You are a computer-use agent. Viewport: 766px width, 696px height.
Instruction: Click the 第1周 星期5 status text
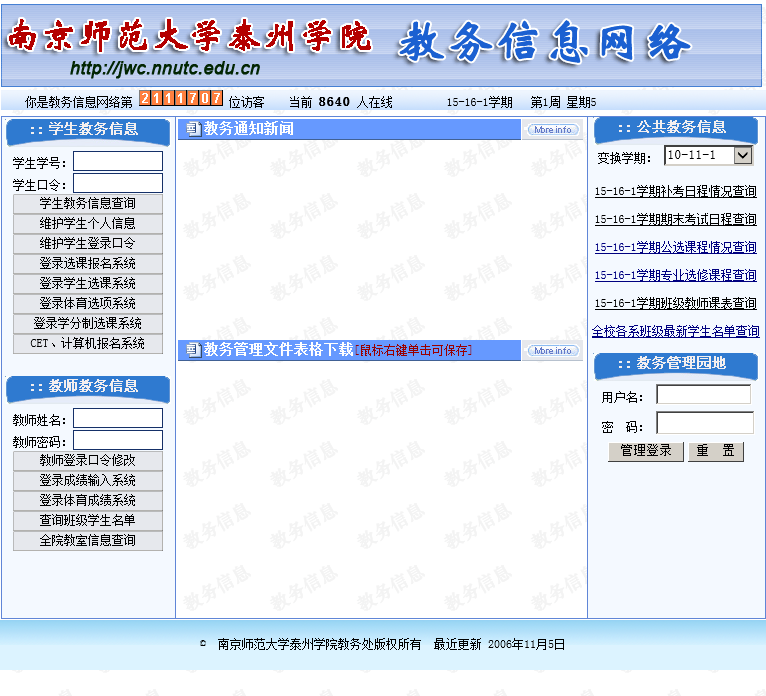pos(563,102)
